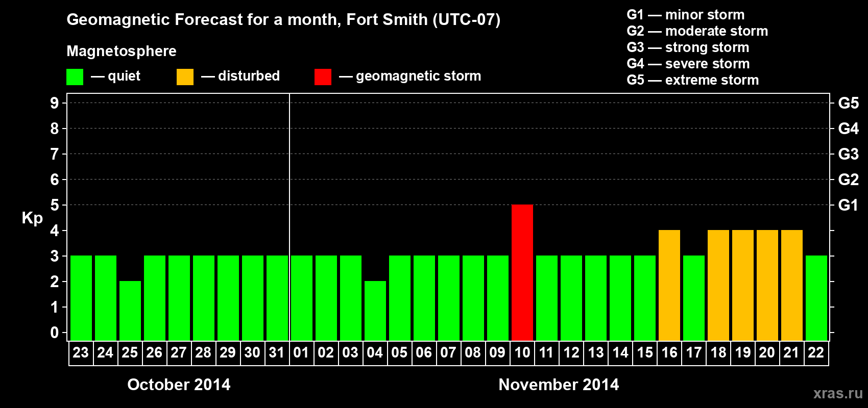
Task: Click the green bar for November 01
Action: click(302, 298)
